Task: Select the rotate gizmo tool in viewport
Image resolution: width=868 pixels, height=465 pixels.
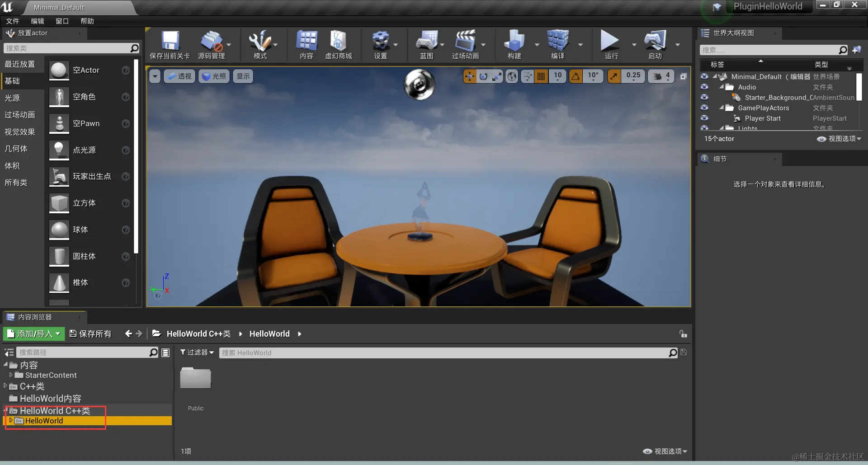Action: (x=483, y=76)
